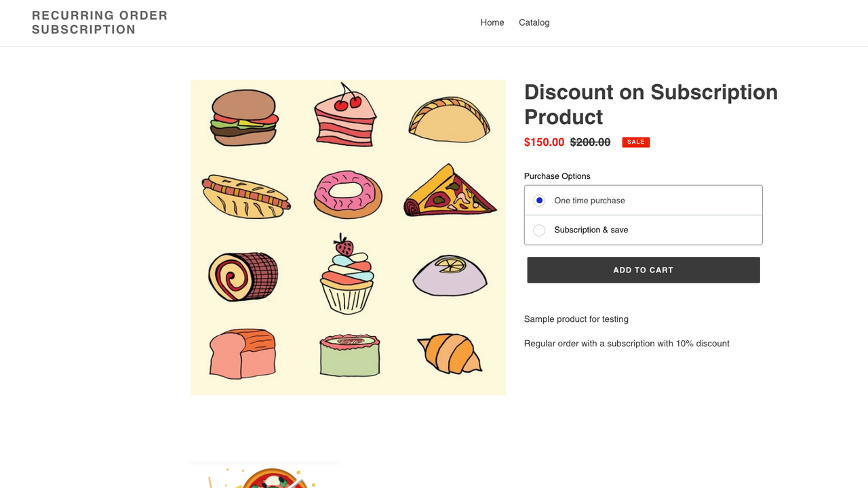The width and height of the screenshot is (868, 488).
Task: Click the sale price $150.00
Action: pos(543,142)
